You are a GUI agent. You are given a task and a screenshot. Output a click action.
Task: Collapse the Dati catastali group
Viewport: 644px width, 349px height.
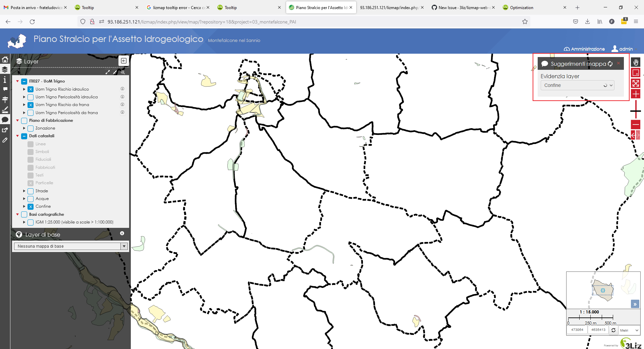(17, 136)
